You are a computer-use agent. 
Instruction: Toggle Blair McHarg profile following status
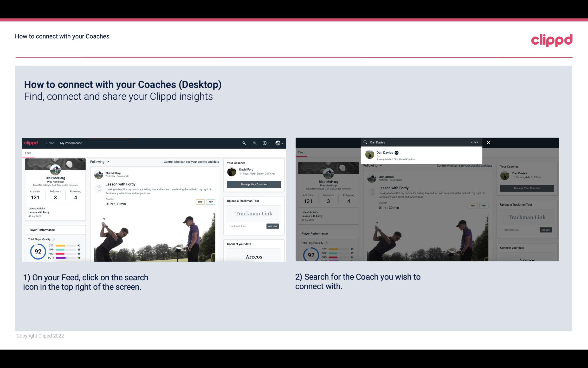pos(100,161)
